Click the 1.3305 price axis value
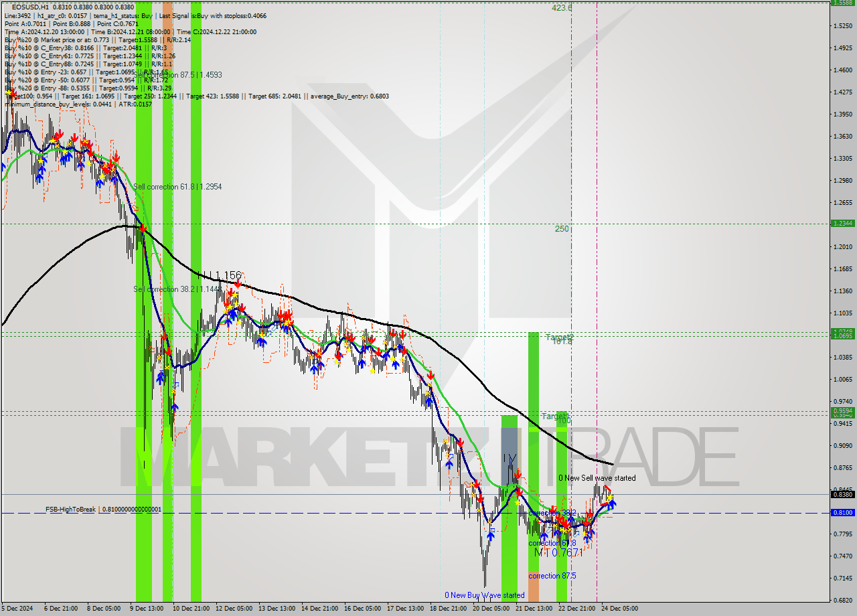 point(842,158)
